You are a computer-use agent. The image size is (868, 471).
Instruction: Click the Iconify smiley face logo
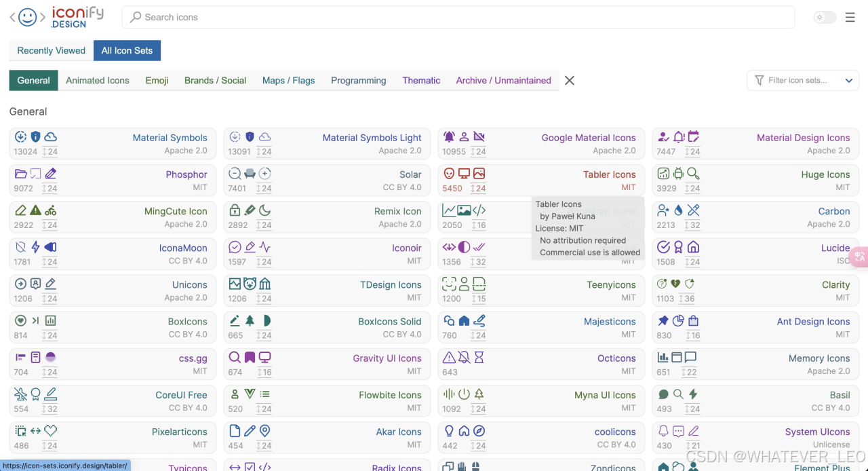point(28,17)
